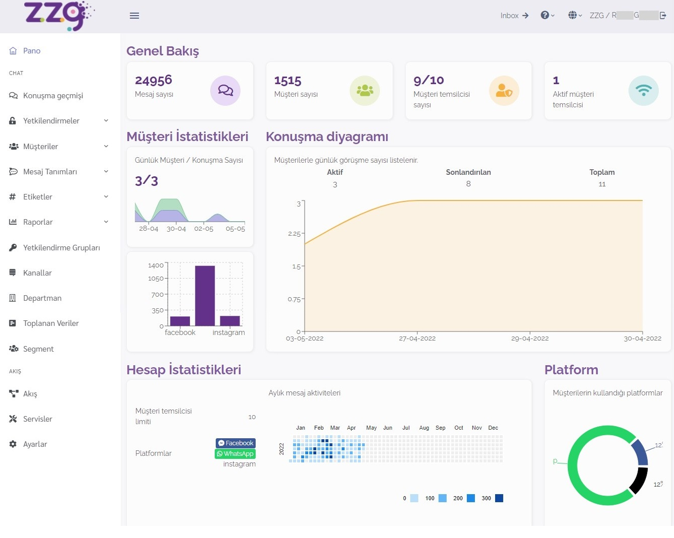The width and height of the screenshot is (674, 538).
Task: Select Kanallar menu item
Action: pos(37,273)
